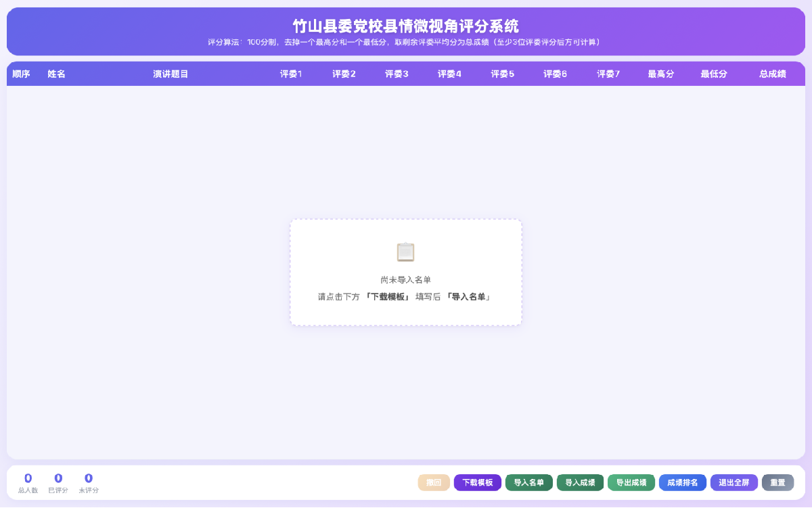Click the 撤回 (undo) button
Image resolution: width=812 pixels, height=508 pixels.
point(434,482)
